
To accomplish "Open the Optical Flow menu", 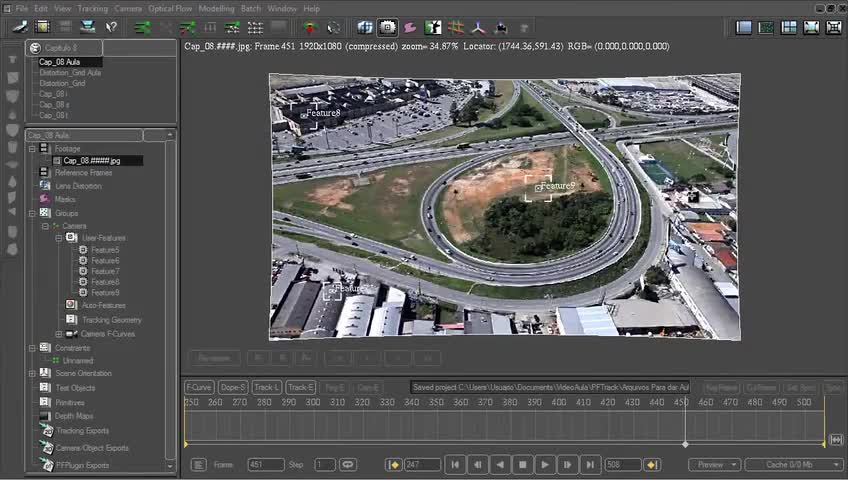I will tap(170, 8).
